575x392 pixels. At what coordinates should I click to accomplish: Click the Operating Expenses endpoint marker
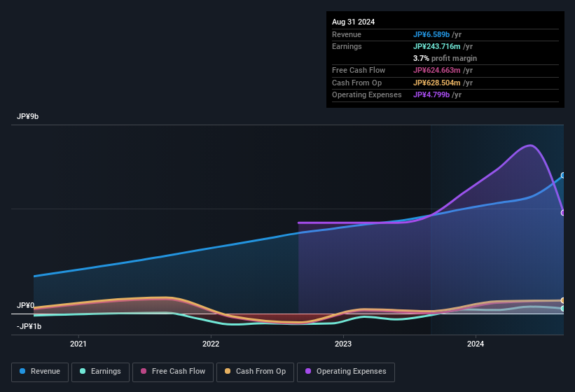pos(563,213)
